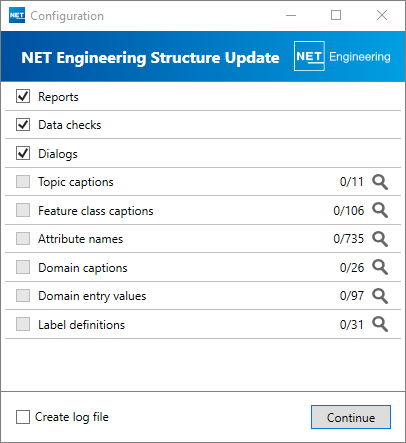The width and height of the screenshot is (406, 443).
Task: Click the Domain entry values label
Action: [x=92, y=296]
